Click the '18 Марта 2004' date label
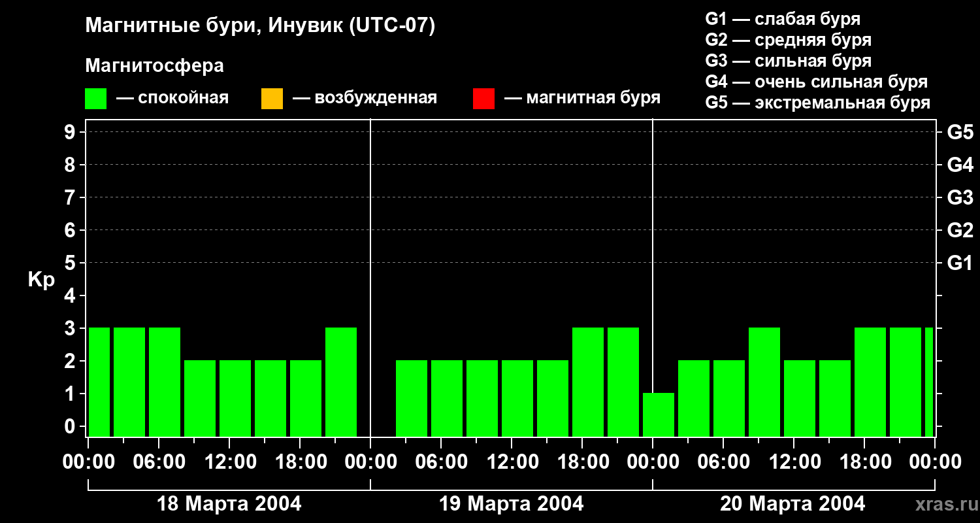980x523 pixels. click(229, 504)
